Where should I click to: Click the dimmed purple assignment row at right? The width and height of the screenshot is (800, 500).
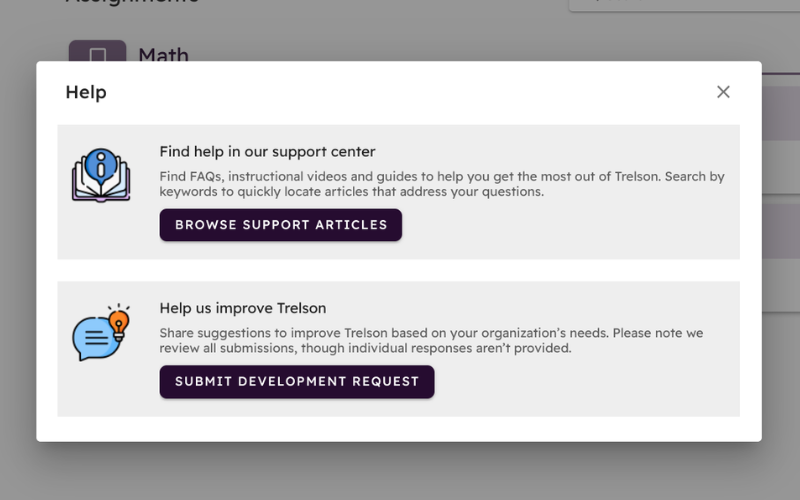pyautogui.click(x=781, y=113)
